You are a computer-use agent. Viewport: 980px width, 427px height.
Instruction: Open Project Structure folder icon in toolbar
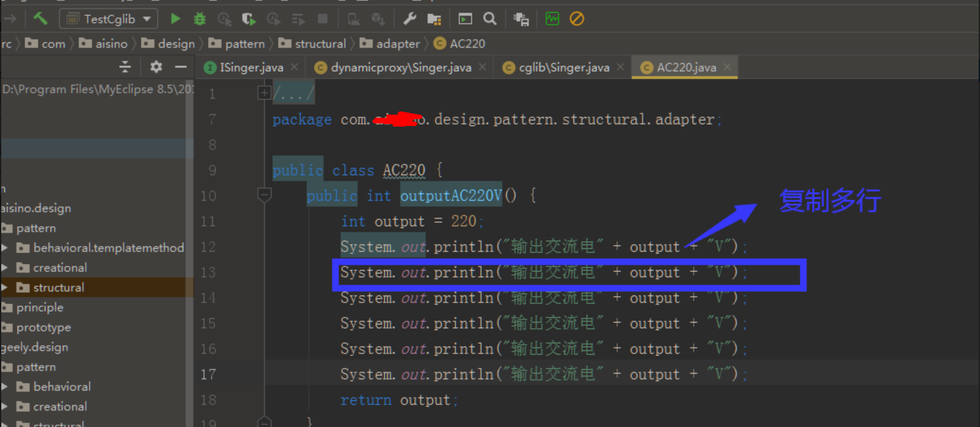pyautogui.click(x=434, y=19)
